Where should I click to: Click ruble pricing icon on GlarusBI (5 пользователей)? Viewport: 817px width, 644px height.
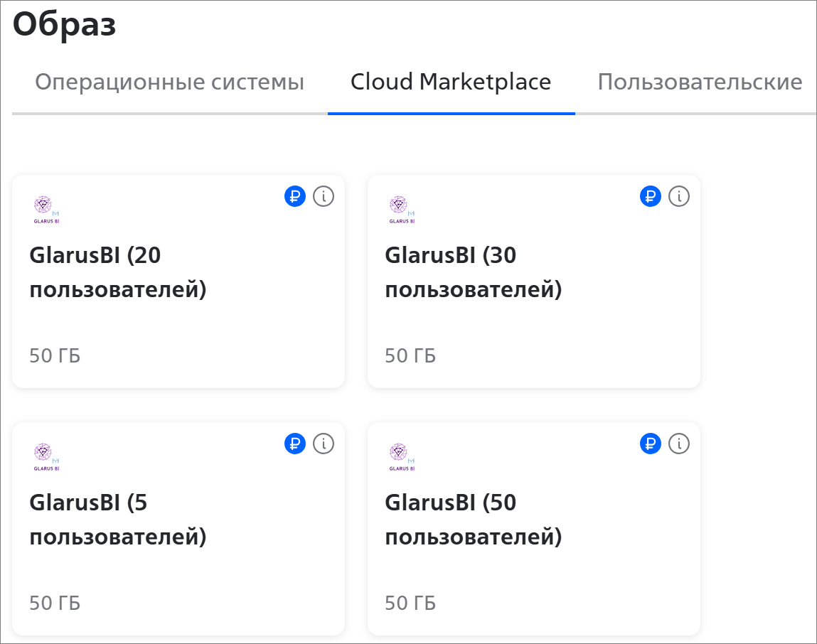pos(295,444)
